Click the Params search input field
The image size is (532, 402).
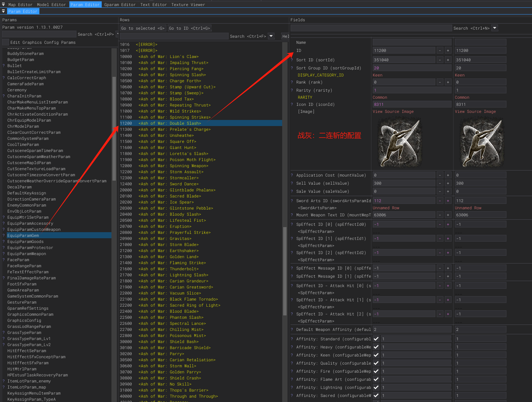pyautogui.click(x=39, y=34)
